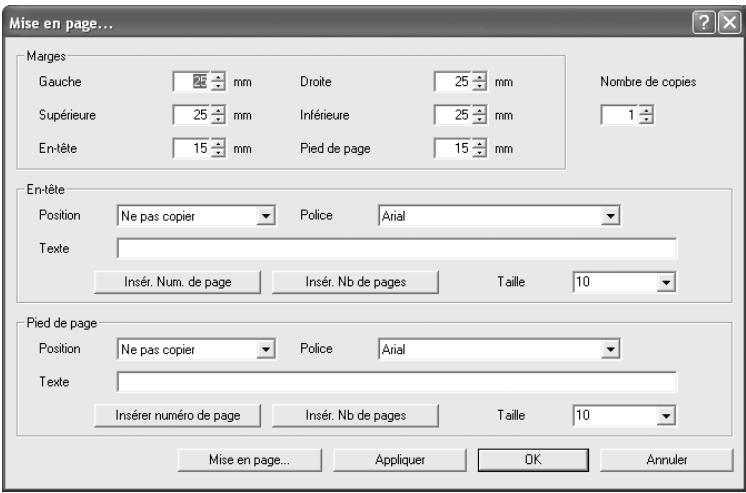Click Insérer numéro de page button

[x=177, y=415]
